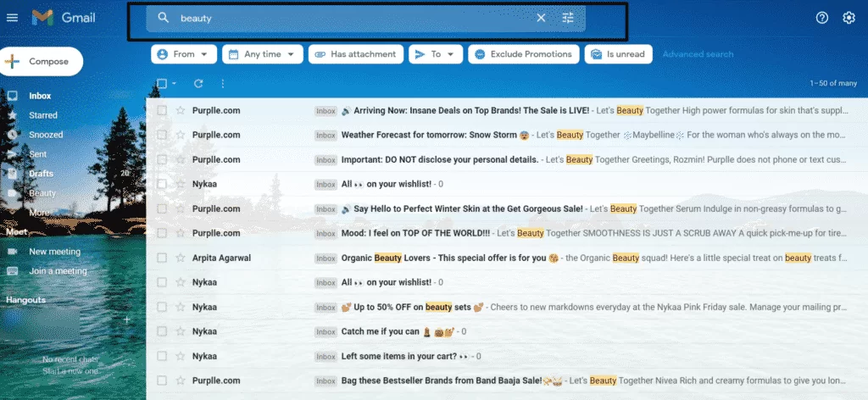Add a Hangouts chat with plus icon
Image resolution: width=868 pixels, height=400 pixels.
point(127,319)
